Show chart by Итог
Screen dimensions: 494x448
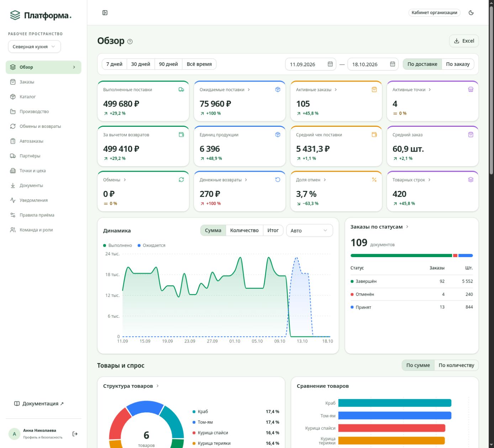(273, 230)
